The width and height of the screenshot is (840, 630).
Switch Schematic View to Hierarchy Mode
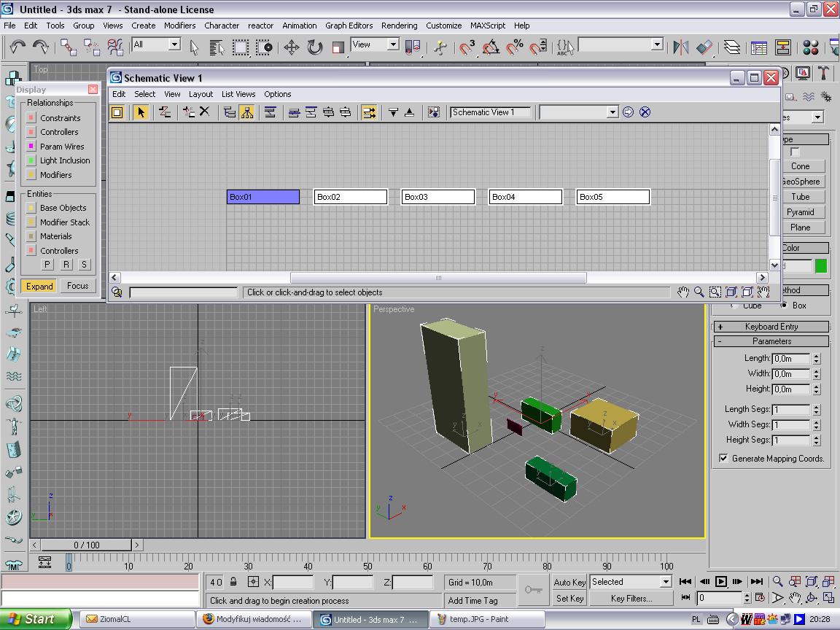click(230, 112)
